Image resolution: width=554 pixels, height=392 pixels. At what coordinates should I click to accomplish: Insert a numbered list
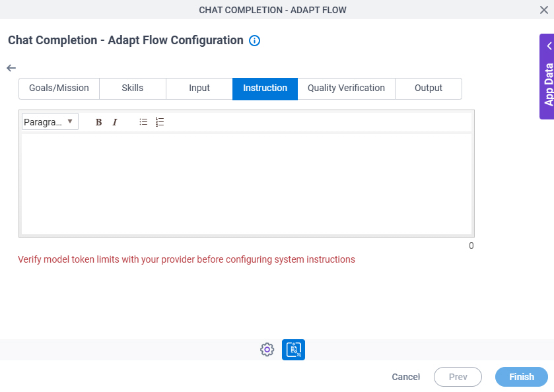(x=160, y=122)
